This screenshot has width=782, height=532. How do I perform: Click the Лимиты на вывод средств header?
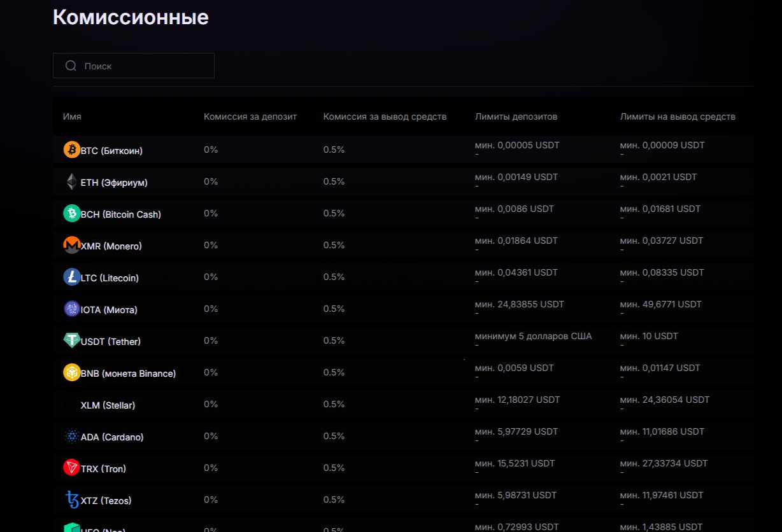pyautogui.click(x=678, y=117)
